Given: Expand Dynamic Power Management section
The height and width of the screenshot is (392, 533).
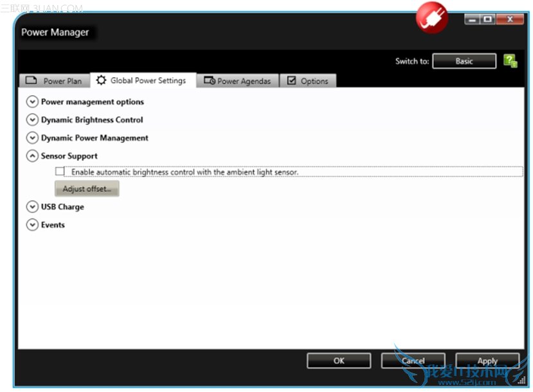Looking at the screenshot, I should 32,138.
